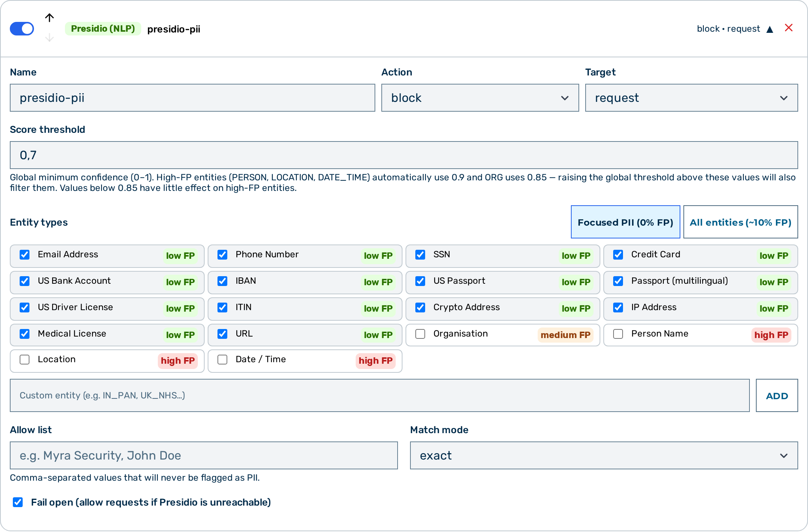Uncheck the US Driver License entity
The height and width of the screenshot is (532, 808).
point(25,308)
